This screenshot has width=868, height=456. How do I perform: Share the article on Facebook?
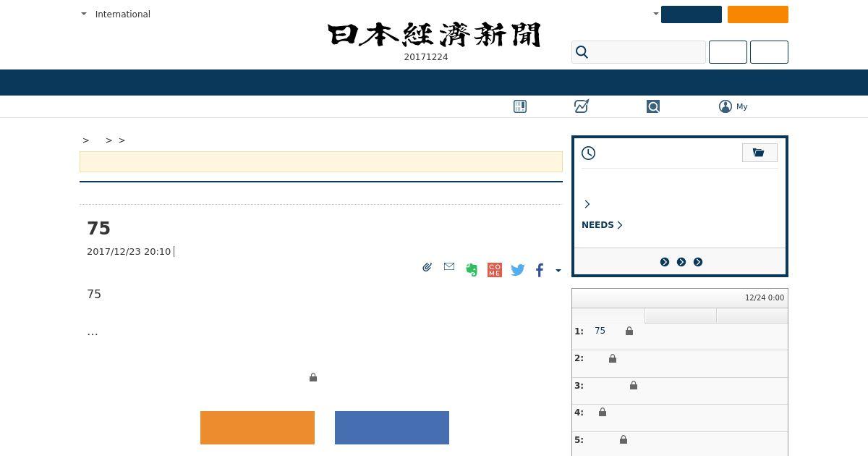click(540, 270)
